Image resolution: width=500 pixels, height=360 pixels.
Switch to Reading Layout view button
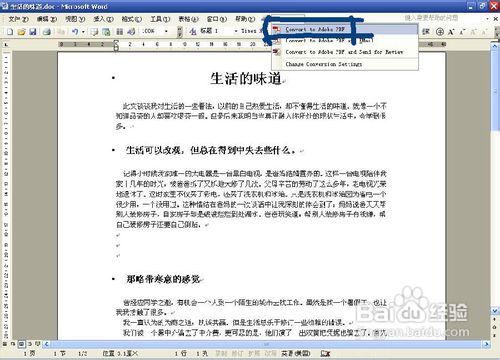38,343
